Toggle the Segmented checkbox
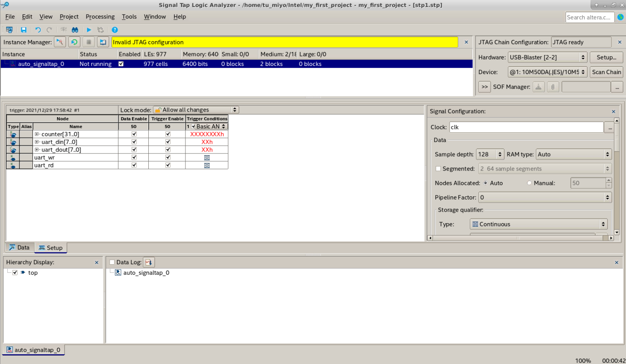The image size is (626, 364). pyautogui.click(x=438, y=169)
